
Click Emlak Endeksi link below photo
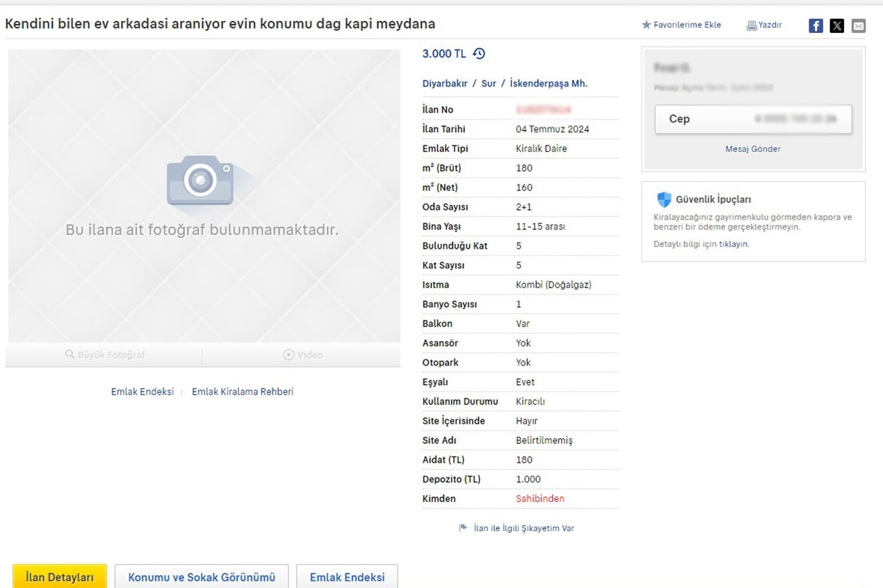pos(142,392)
